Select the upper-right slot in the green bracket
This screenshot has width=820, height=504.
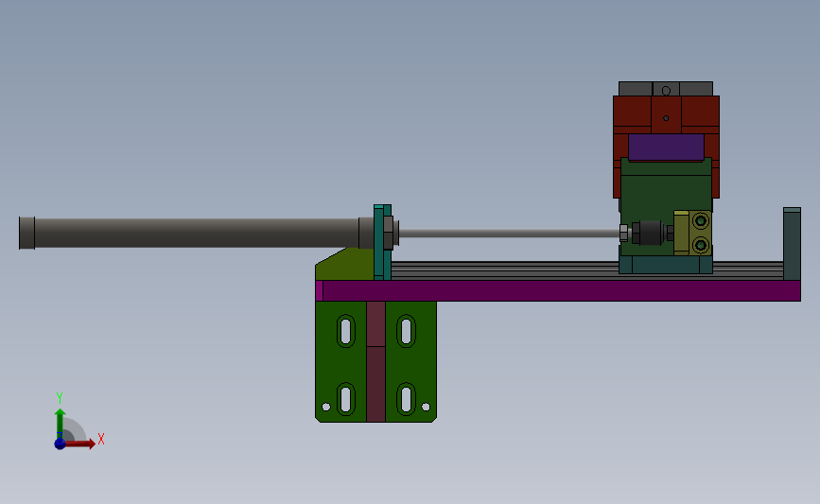(x=407, y=330)
